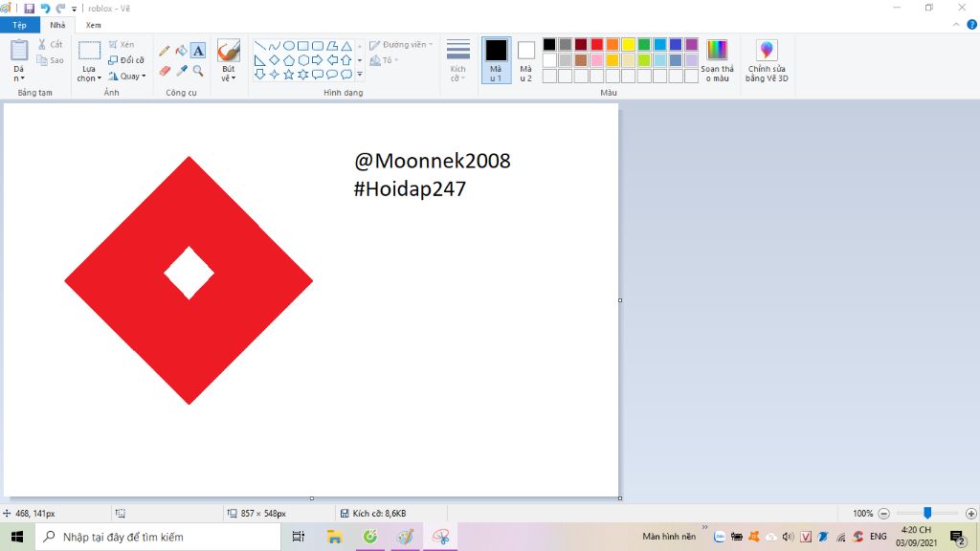
Task: Choose the Cloud callout shape
Action: (x=346, y=75)
